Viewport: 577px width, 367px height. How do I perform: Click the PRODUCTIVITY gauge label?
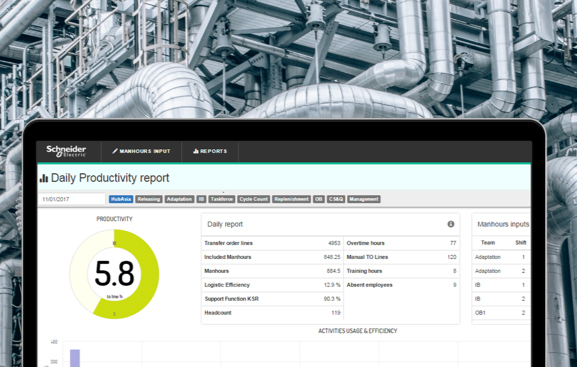[114, 219]
